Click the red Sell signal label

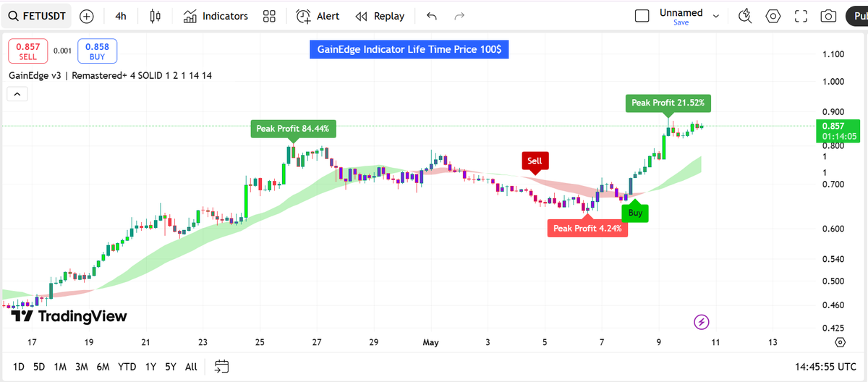click(x=535, y=161)
